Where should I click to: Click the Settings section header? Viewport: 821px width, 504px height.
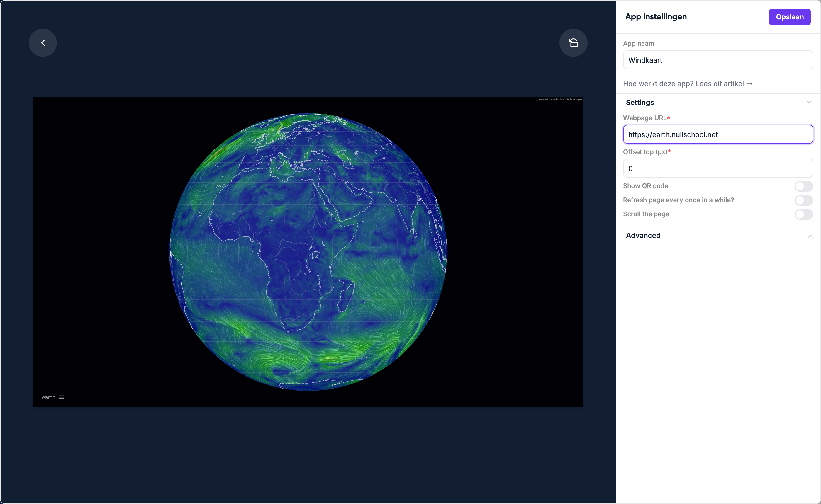pos(718,102)
